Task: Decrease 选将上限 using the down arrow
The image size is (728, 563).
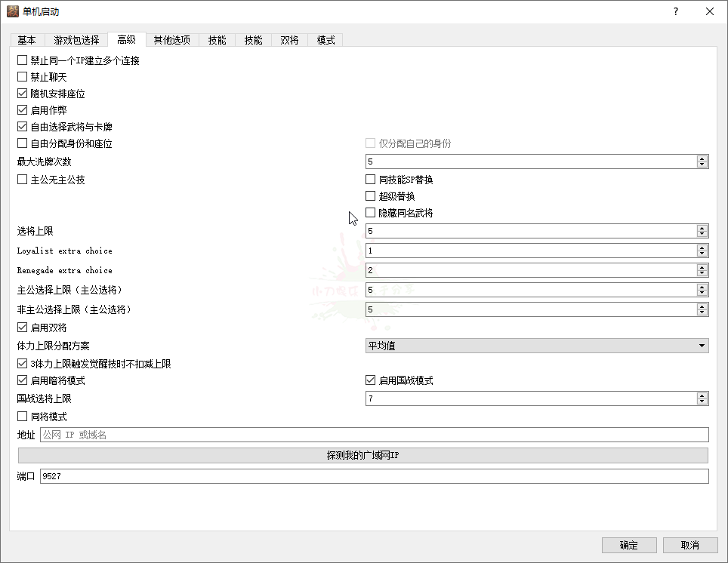Action: point(702,234)
